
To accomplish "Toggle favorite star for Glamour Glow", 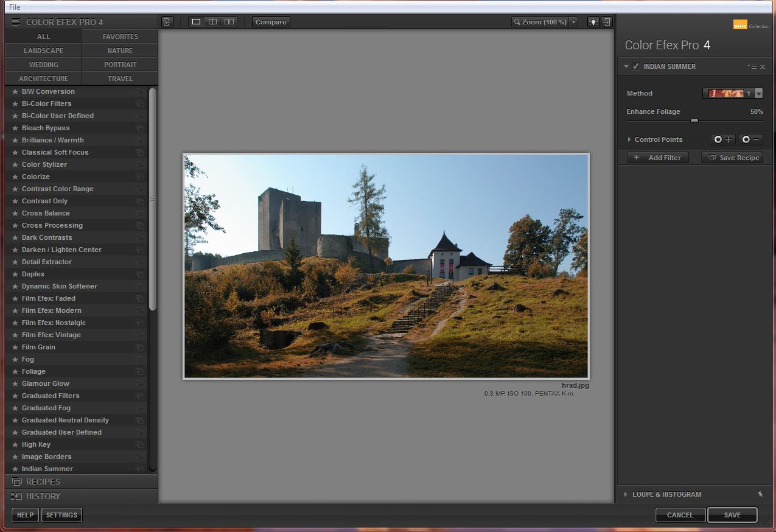I will click(15, 384).
